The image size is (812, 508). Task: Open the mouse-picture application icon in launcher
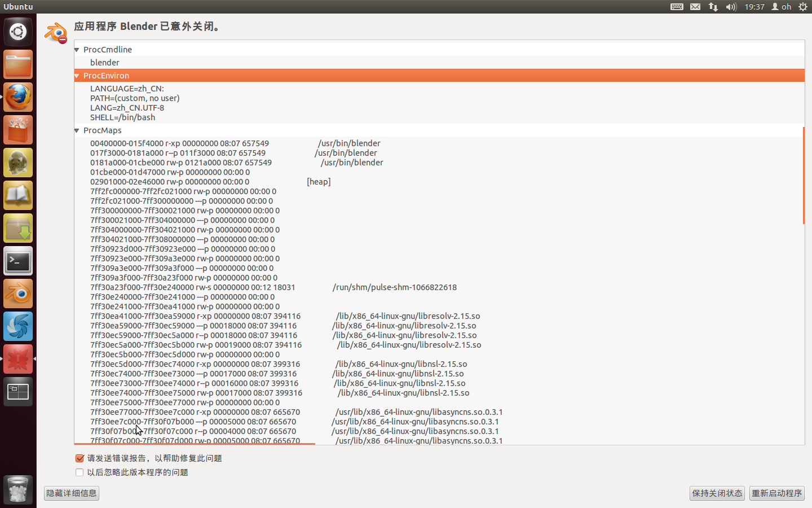tap(18, 163)
